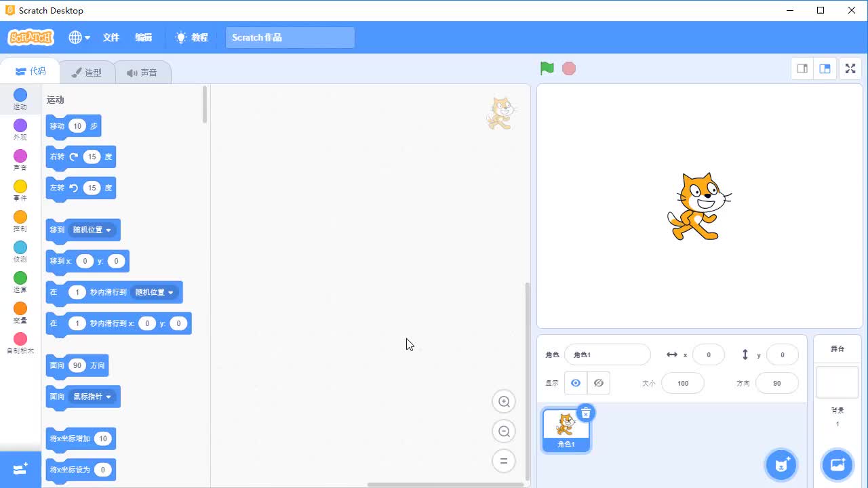The width and height of the screenshot is (868, 488).
Task: Edit direction 90 in 面向 方向 block
Action: pyautogui.click(x=77, y=365)
